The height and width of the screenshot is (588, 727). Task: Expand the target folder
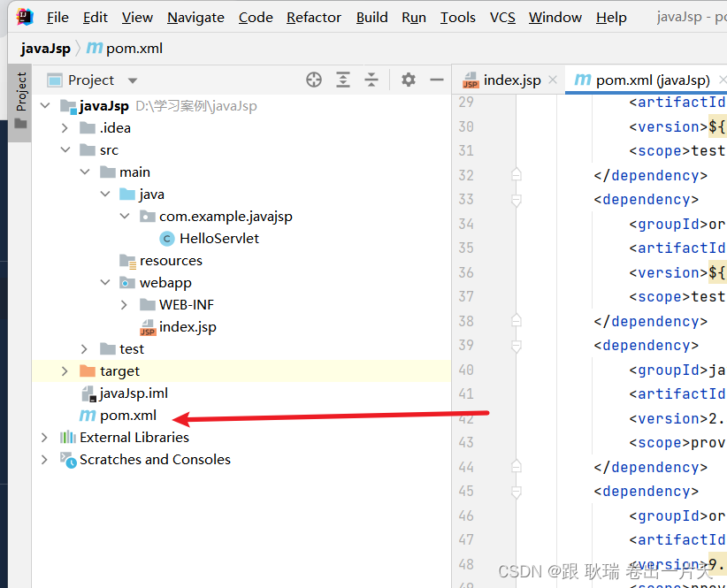pos(65,371)
